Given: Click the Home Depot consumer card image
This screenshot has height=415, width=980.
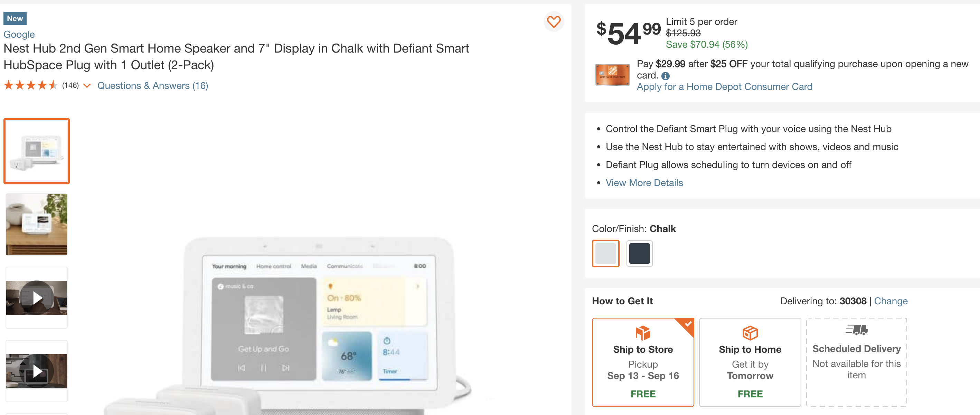Looking at the screenshot, I should (x=612, y=75).
